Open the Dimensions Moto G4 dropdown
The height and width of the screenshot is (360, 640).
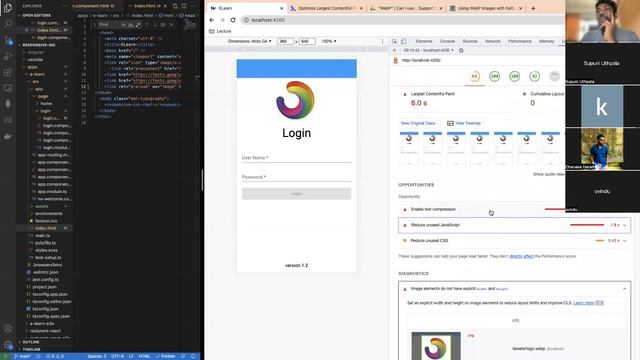pos(249,41)
